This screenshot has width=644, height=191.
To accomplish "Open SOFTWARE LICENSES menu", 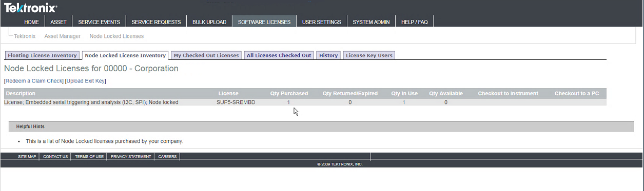I will click(264, 22).
